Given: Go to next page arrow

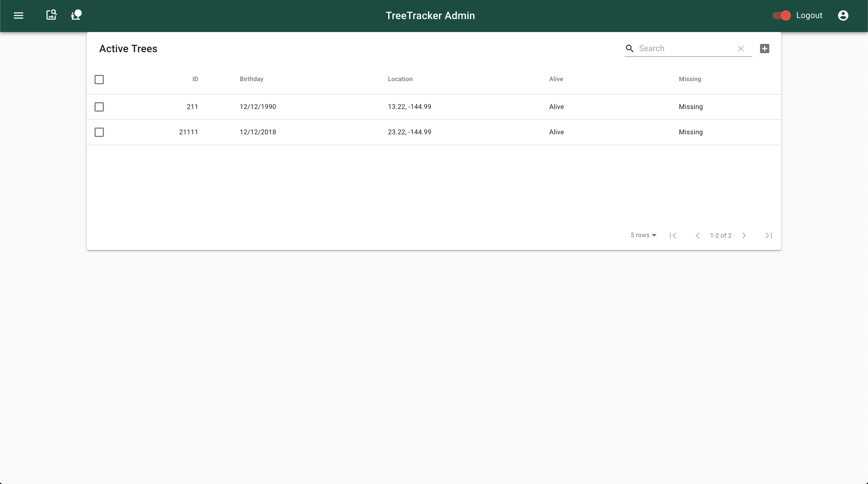Looking at the screenshot, I should pos(744,236).
